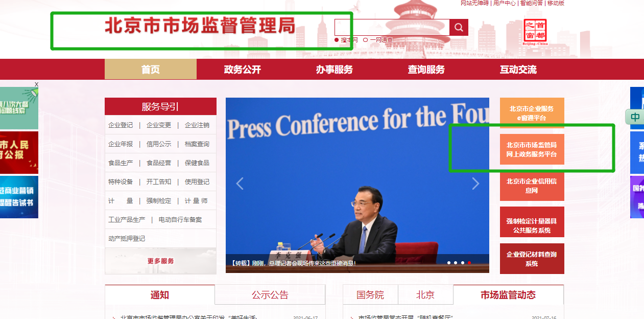Select the first carousel indicator dot
The image size is (644, 319).
point(449,263)
